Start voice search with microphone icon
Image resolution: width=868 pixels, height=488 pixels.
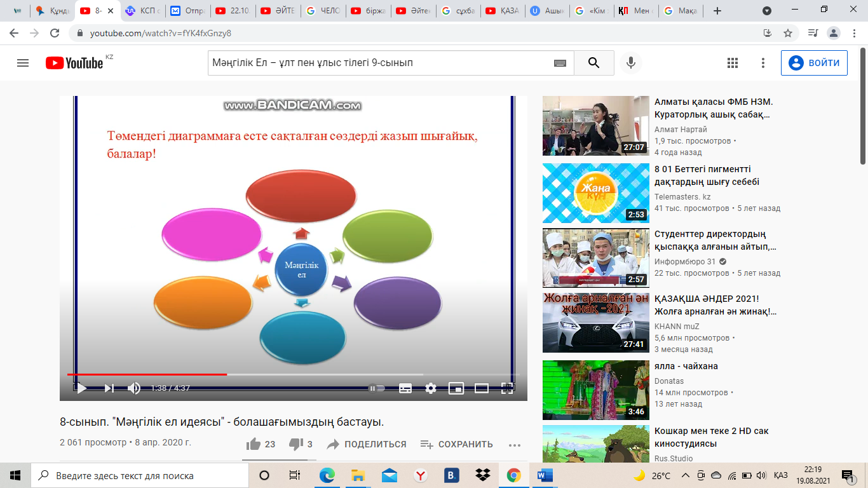click(631, 63)
